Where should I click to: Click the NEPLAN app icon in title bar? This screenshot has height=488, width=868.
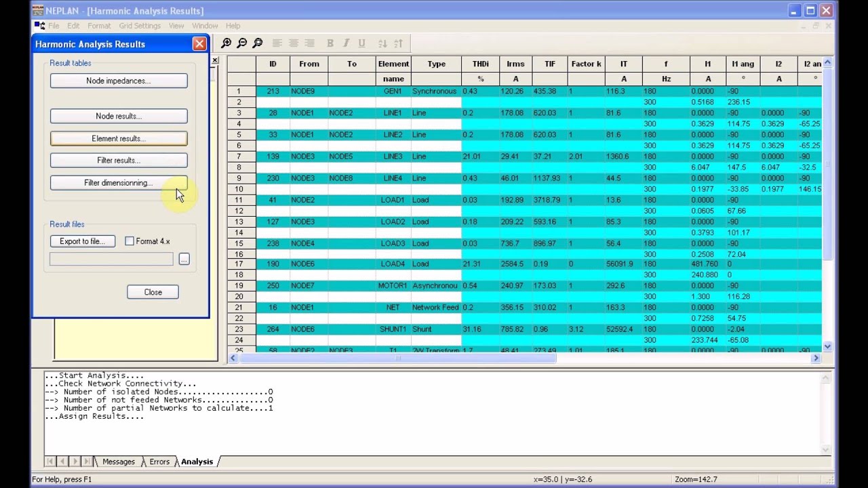[38, 10]
